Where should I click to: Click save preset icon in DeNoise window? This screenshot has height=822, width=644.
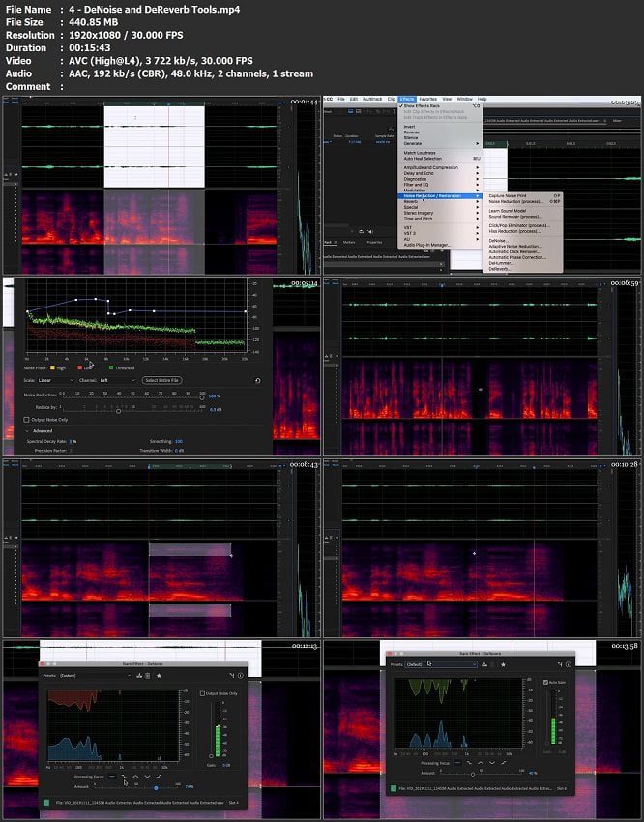tap(139, 676)
